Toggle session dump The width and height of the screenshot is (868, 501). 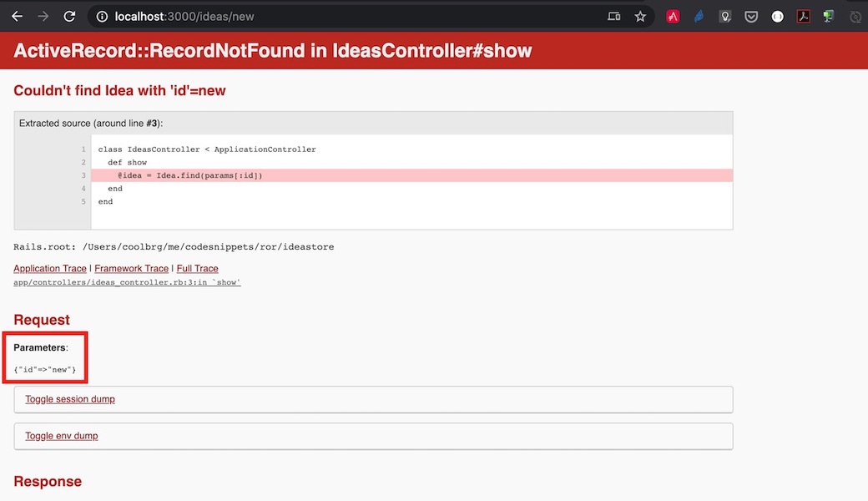(x=70, y=399)
